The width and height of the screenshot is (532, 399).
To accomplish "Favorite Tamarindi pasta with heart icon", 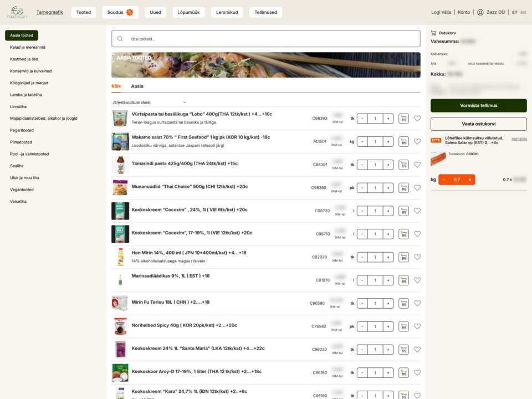I will click(x=417, y=165).
